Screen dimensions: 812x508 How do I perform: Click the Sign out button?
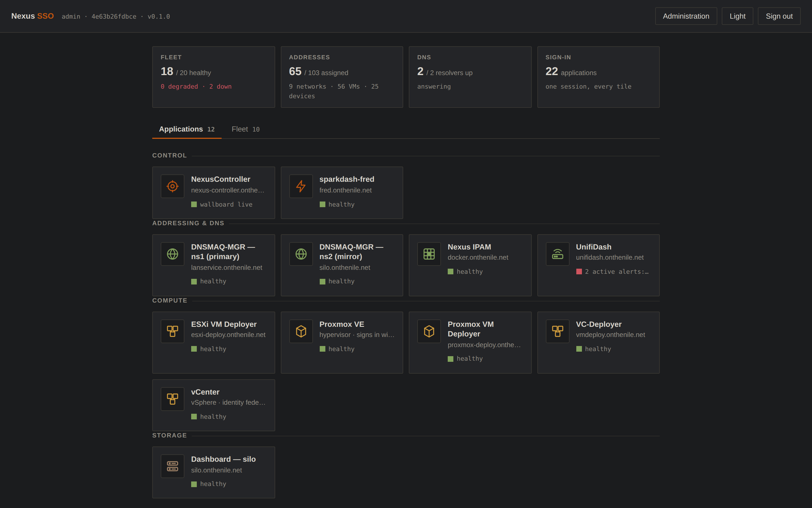point(779,16)
